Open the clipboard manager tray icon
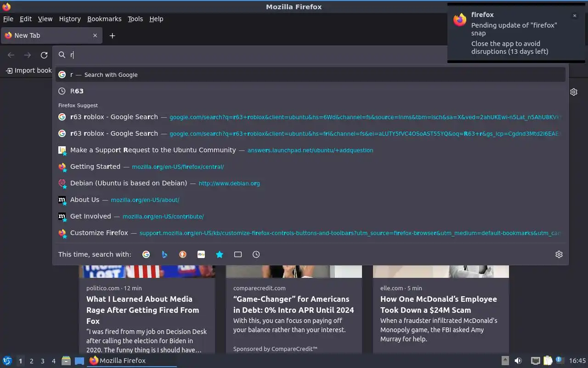 coord(548,361)
